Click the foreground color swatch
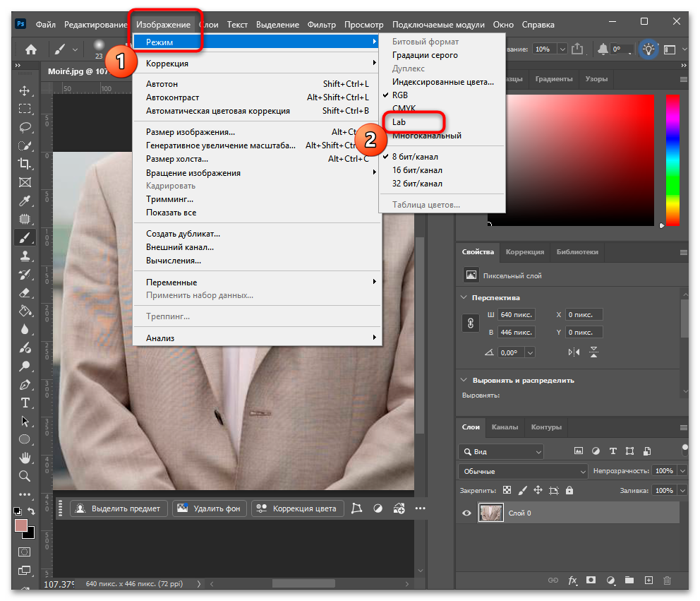This screenshot has height=601, width=700. (x=21, y=525)
